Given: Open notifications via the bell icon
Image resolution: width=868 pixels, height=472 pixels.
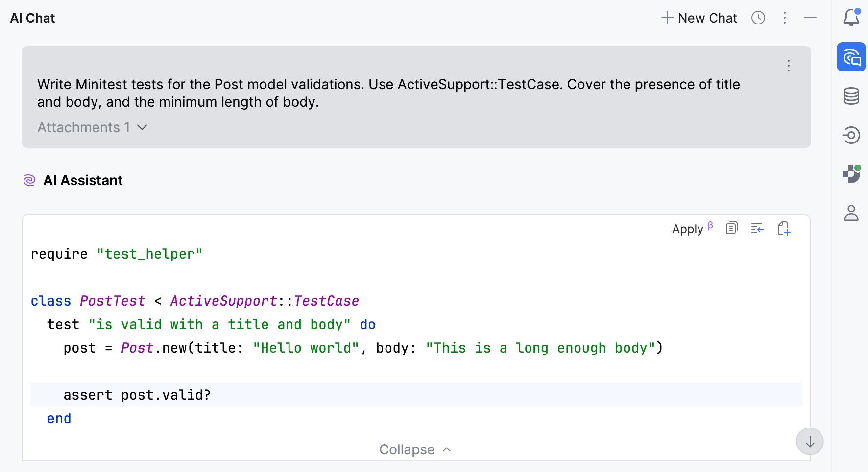Looking at the screenshot, I should (x=851, y=18).
